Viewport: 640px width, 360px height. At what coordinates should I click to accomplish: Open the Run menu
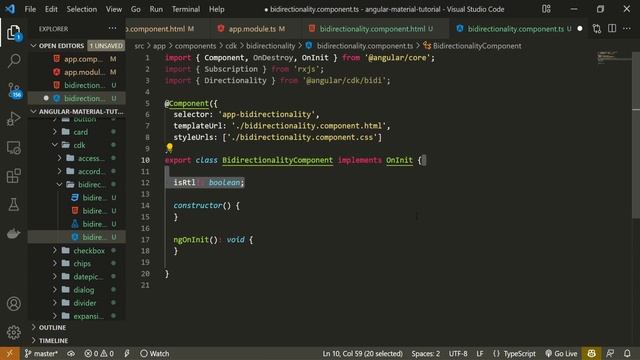pos(156,9)
